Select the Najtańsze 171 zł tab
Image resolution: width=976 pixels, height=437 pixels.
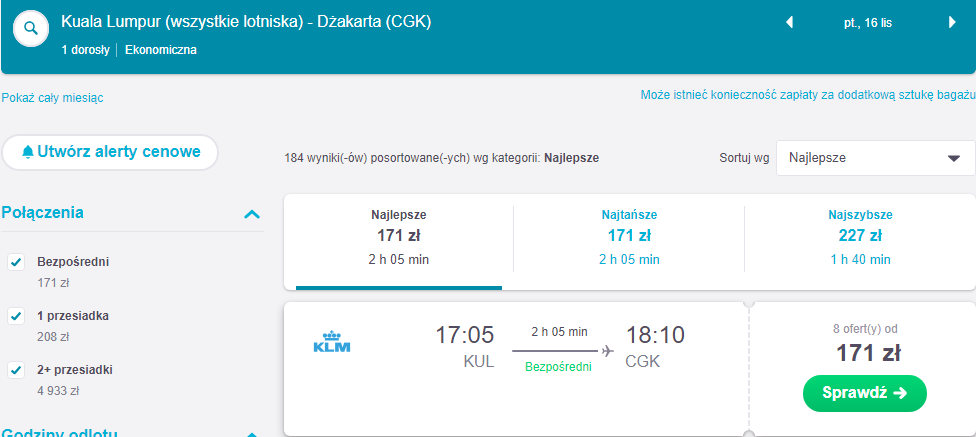[x=629, y=242]
